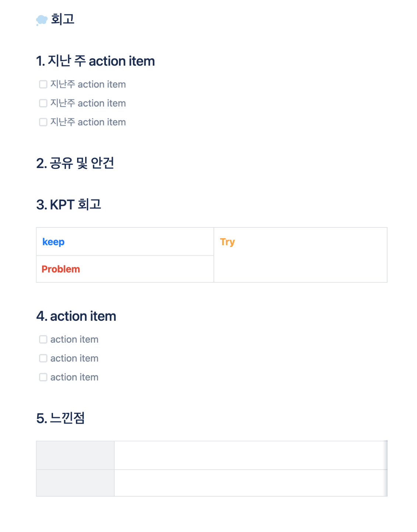Click the orange Try cell in KPT table
Viewport: 417px width, 532px height.
pos(300,255)
